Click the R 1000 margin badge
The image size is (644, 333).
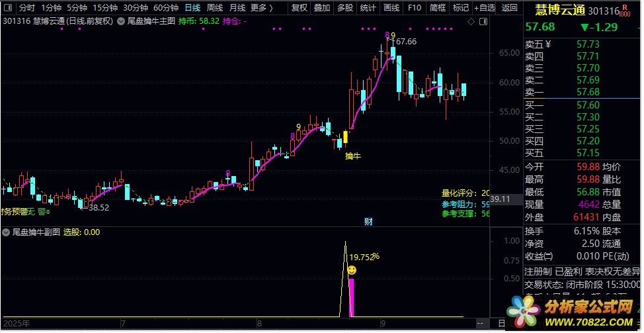tap(625, 11)
